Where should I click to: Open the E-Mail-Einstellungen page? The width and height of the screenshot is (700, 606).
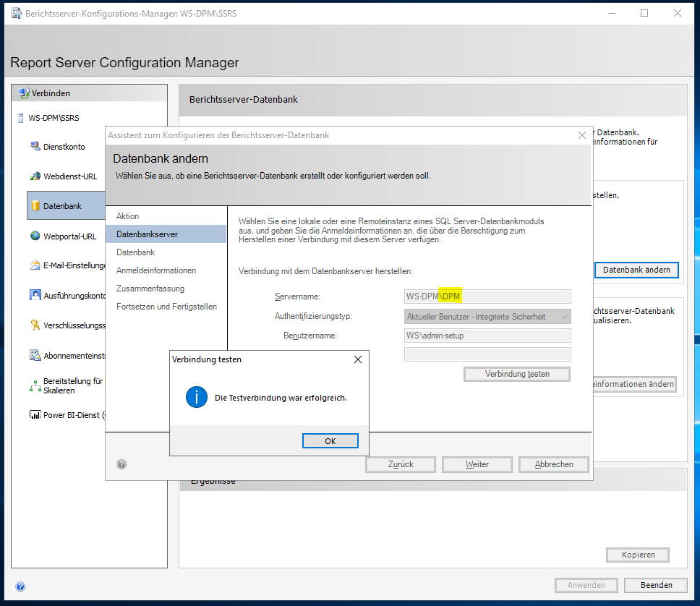(74, 265)
